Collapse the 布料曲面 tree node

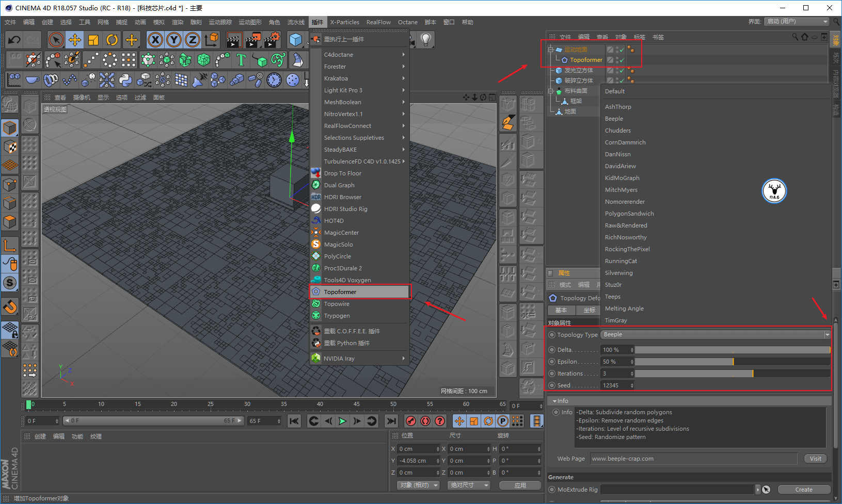[x=551, y=91]
